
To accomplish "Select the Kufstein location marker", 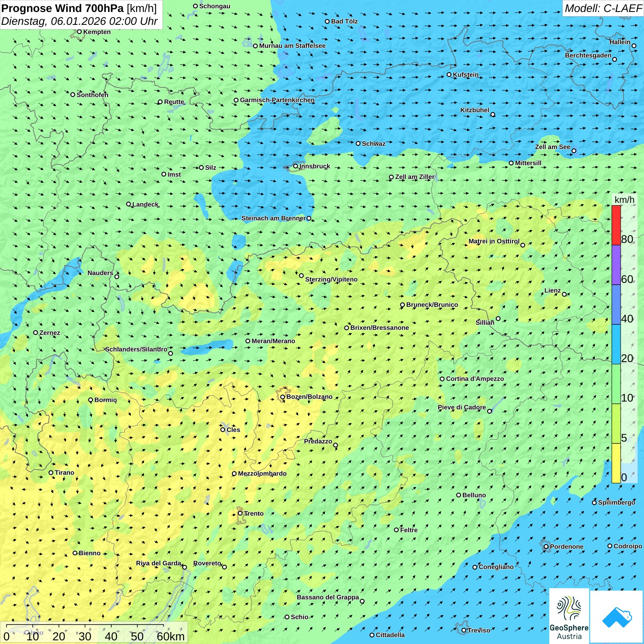I will (449, 75).
